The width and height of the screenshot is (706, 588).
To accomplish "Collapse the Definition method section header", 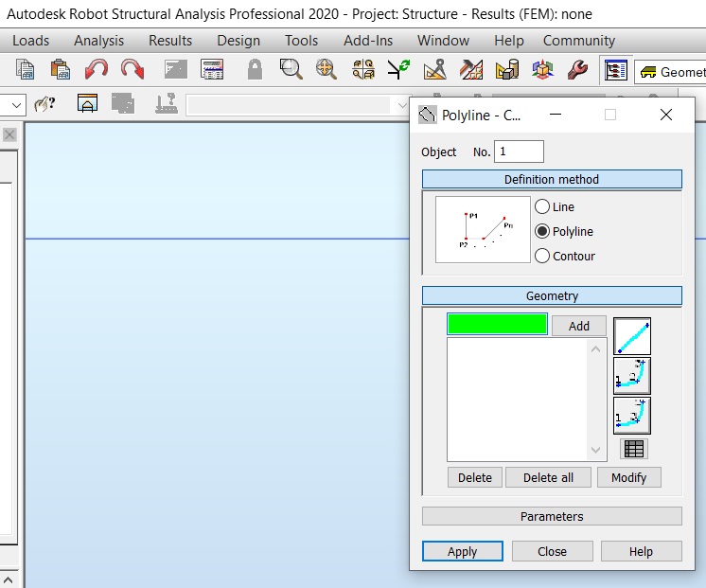I will [552, 179].
